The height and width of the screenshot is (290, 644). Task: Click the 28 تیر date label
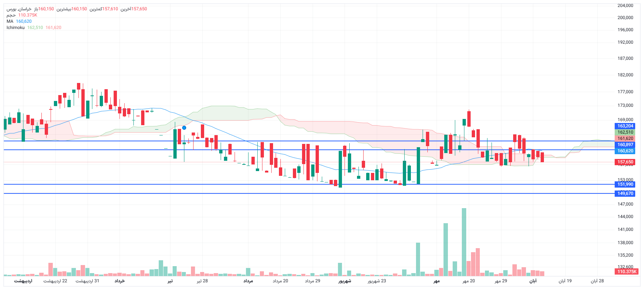coord(202,281)
